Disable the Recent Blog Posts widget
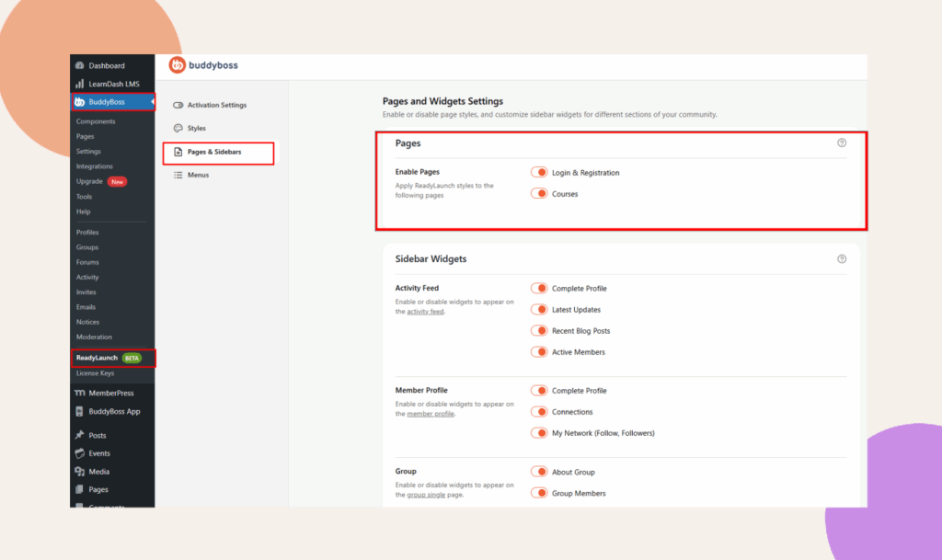 pyautogui.click(x=539, y=331)
